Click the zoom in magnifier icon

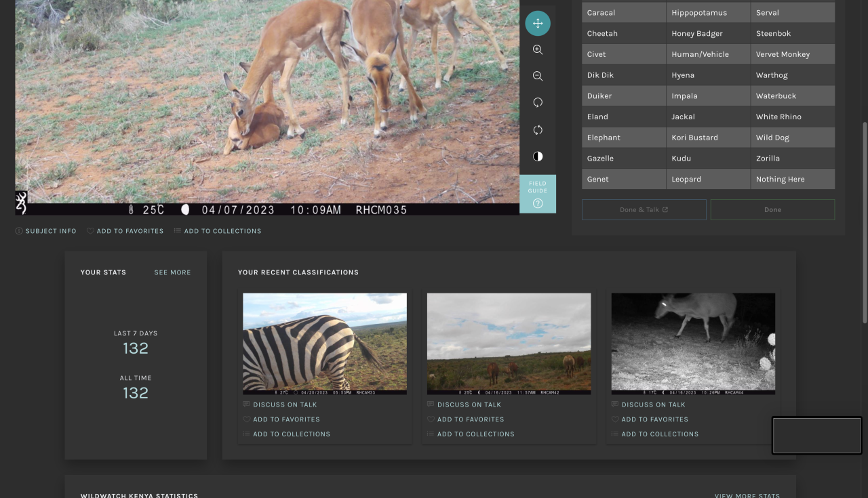pos(538,49)
